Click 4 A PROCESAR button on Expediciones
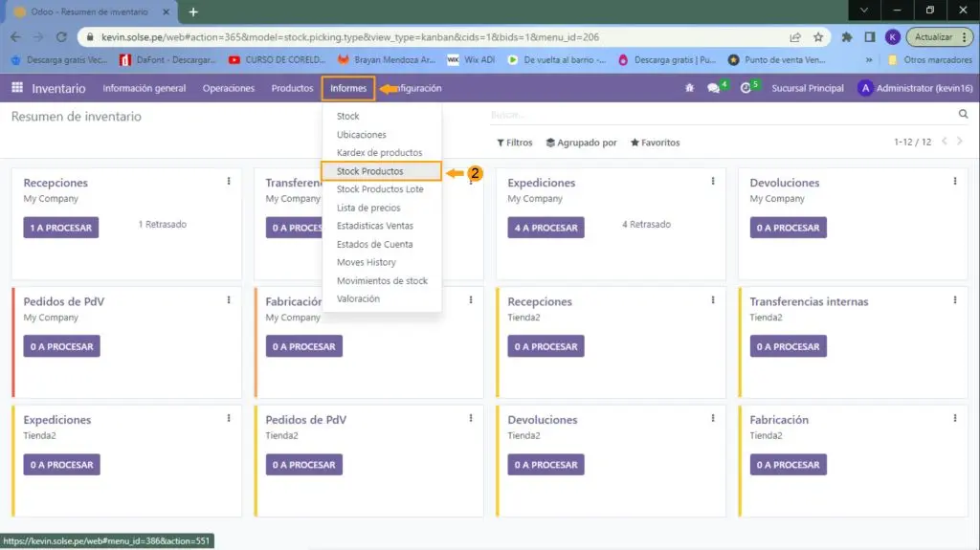The image size is (980, 550). coord(546,228)
